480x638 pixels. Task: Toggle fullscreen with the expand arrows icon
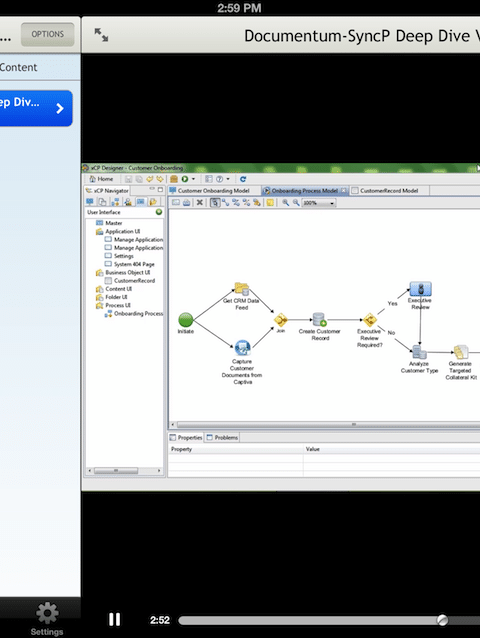[x=101, y=35]
